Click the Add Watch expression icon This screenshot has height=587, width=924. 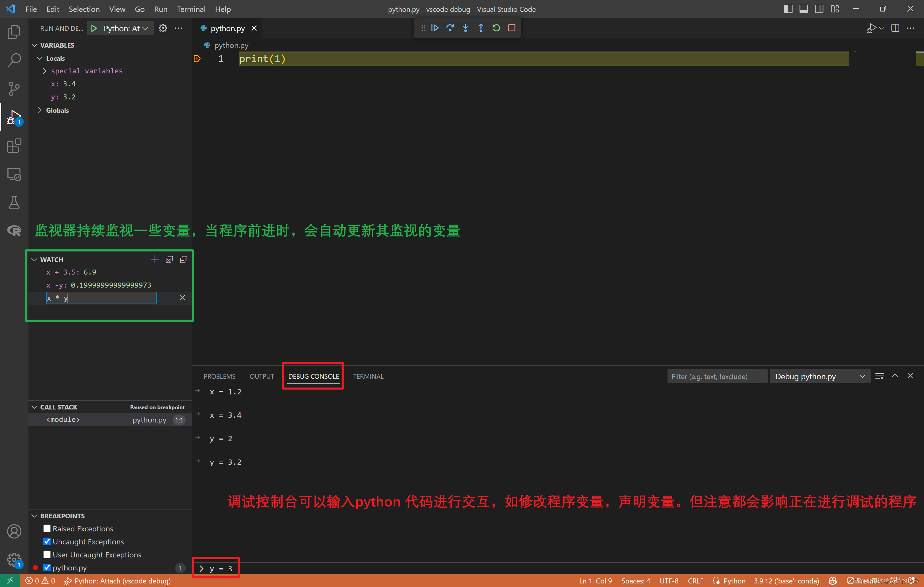(154, 259)
